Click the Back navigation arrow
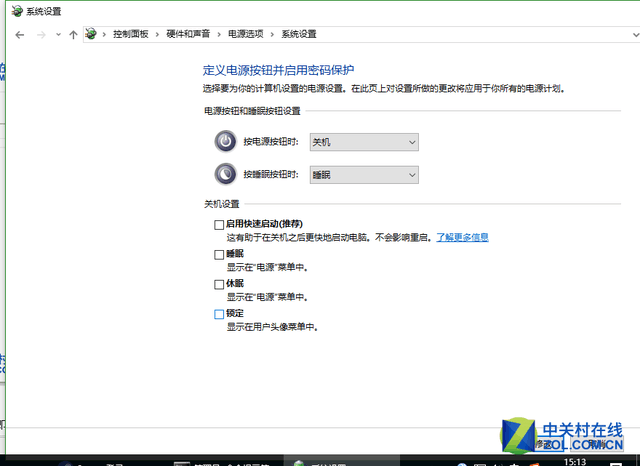640x466 pixels. tap(20, 34)
